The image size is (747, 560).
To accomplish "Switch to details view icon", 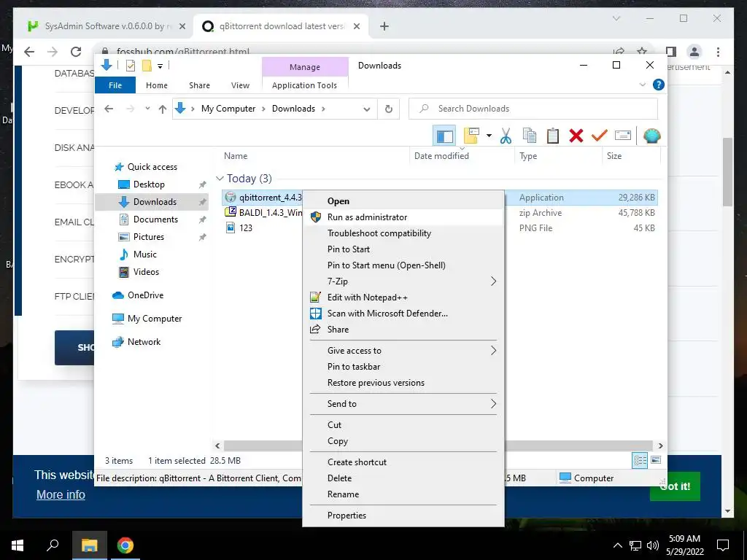I will [x=640, y=460].
